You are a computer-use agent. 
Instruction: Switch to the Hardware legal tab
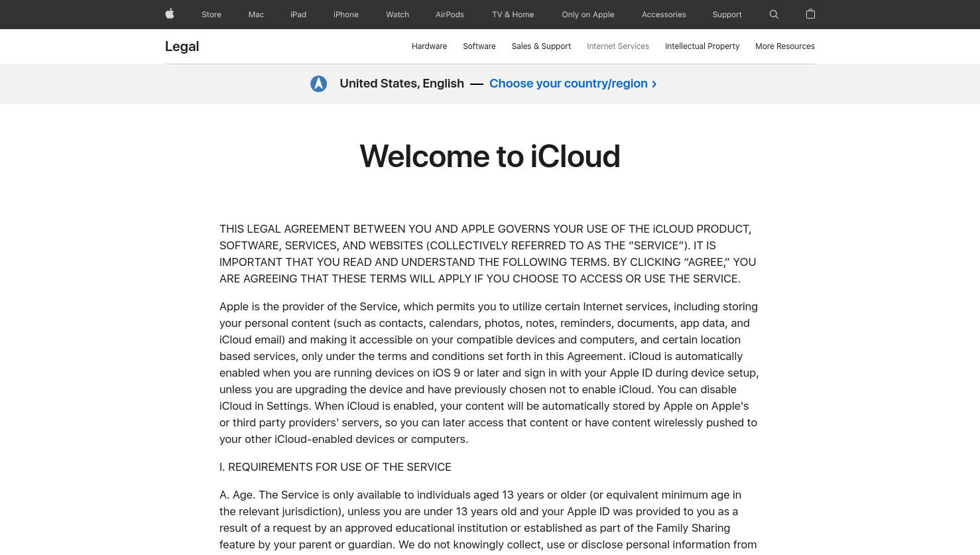(429, 46)
